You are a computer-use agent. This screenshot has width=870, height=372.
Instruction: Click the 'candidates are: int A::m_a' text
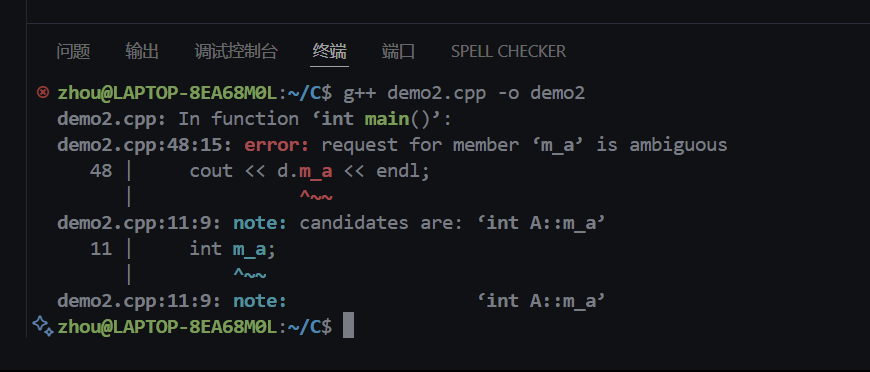coord(452,223)
